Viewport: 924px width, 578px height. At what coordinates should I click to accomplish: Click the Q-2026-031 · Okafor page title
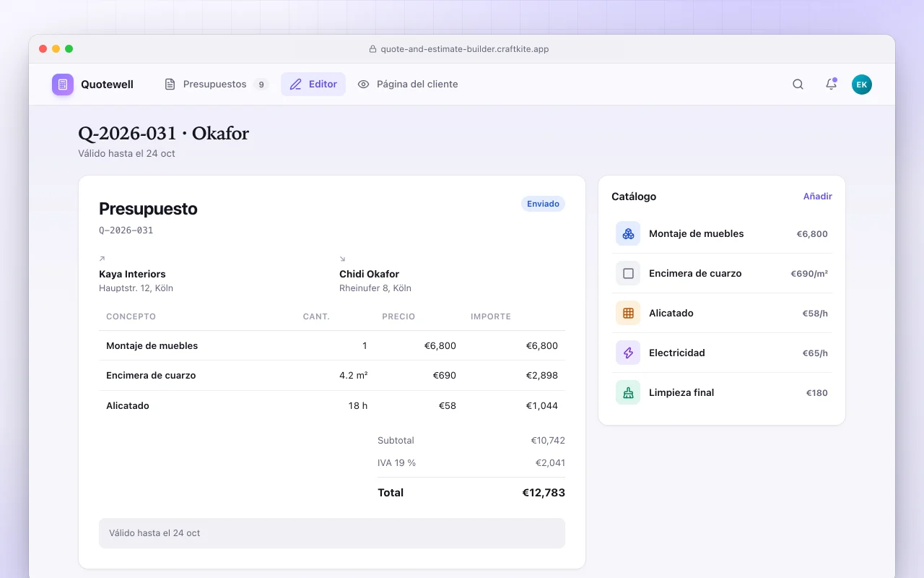coord(163,134)
